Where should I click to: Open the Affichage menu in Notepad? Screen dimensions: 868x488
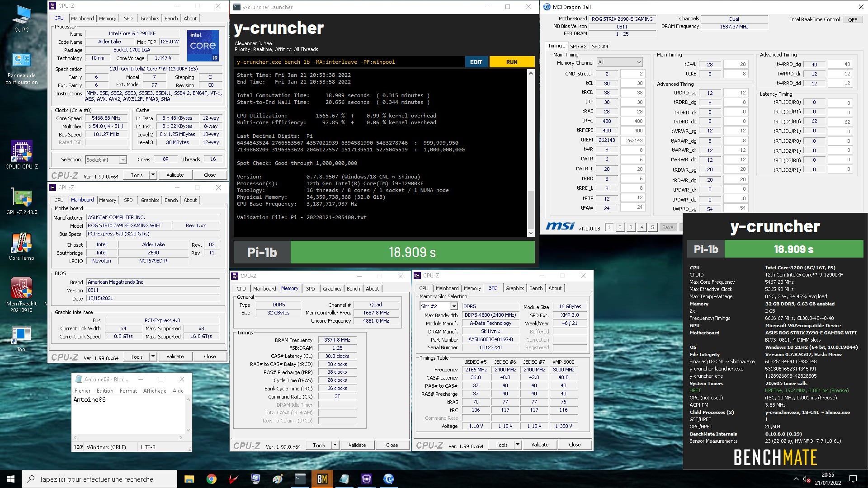click(x=155, y=391)
